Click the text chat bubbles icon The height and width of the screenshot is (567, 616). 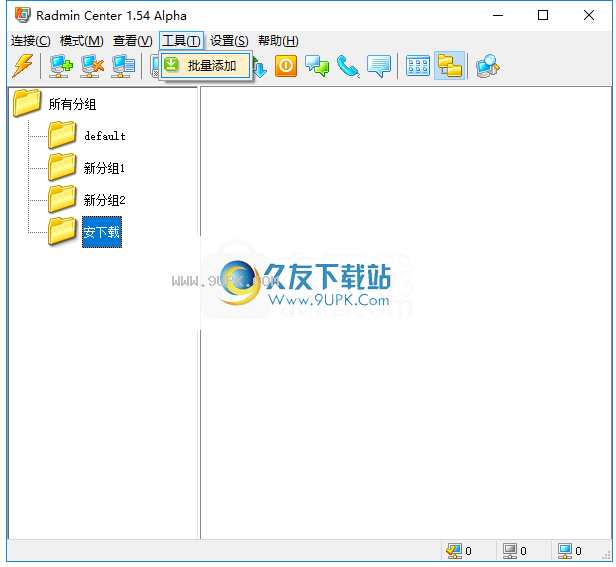tap(317, 66)
